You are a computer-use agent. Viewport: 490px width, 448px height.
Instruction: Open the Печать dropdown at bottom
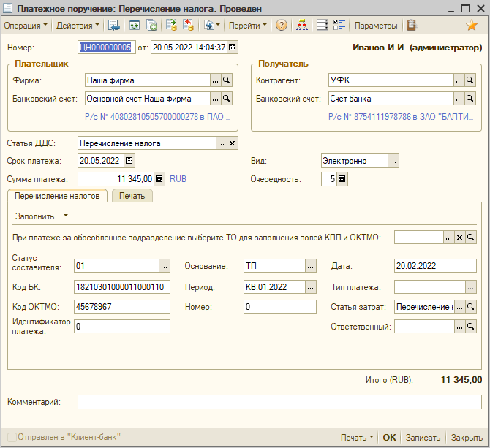(x=357, y=438)
